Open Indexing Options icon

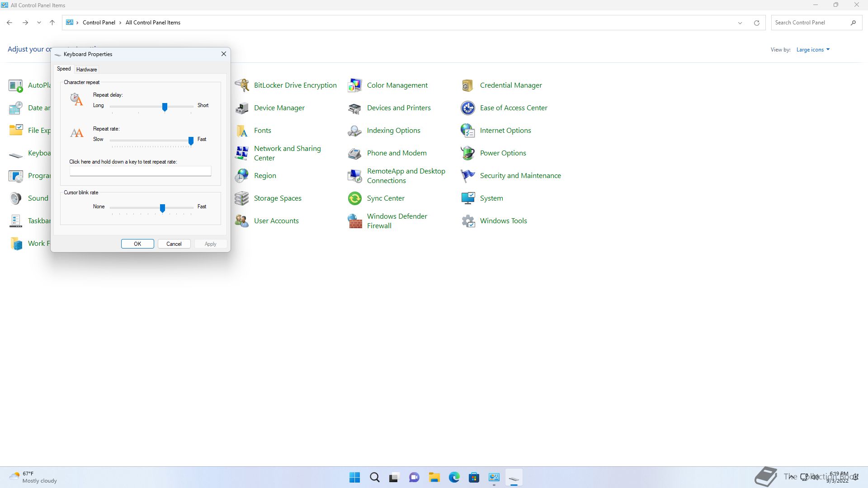point(355,131)
